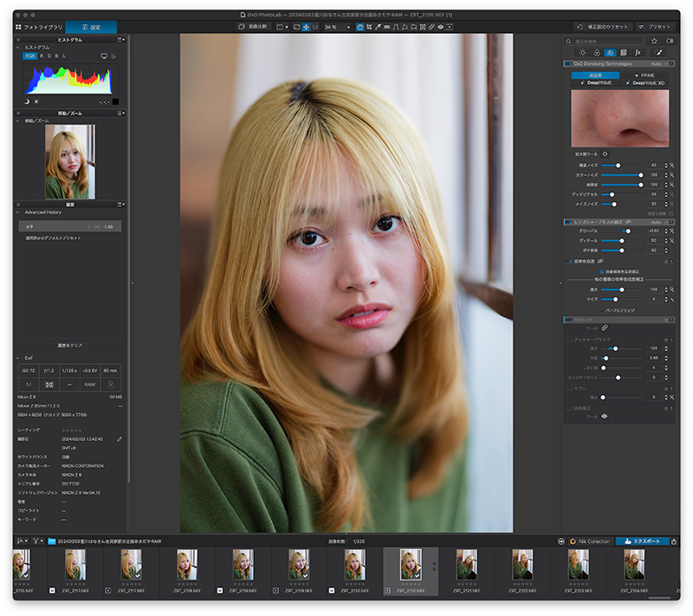The image size is (693, 616).
Task: Click the magnifier loupe tool target icon
Action: (605, 154)
